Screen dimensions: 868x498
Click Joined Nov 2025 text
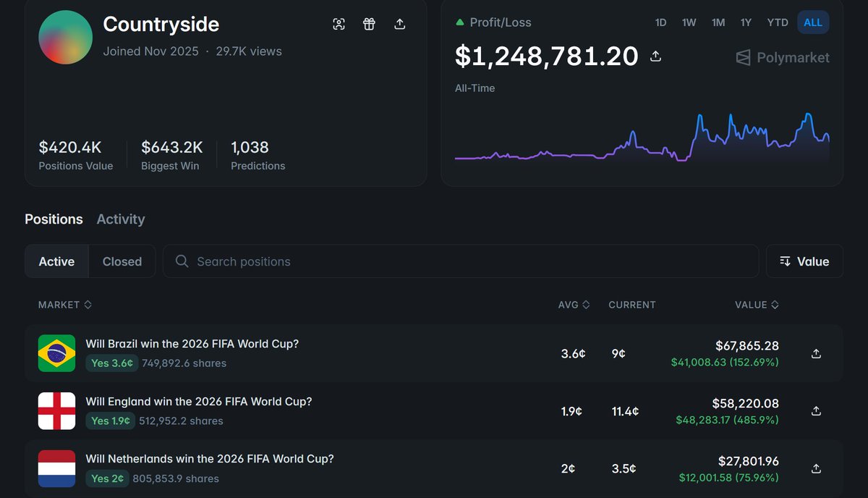click(150, 51)
